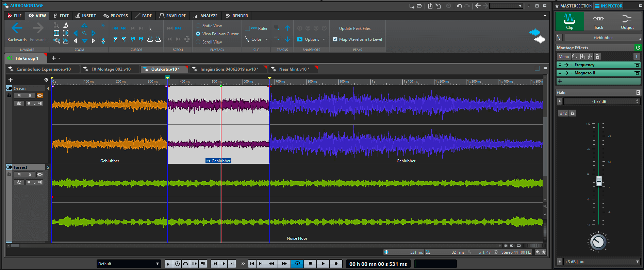Click the loop playback button
This screenshot has width=644, height=270.
click(297, 264)
